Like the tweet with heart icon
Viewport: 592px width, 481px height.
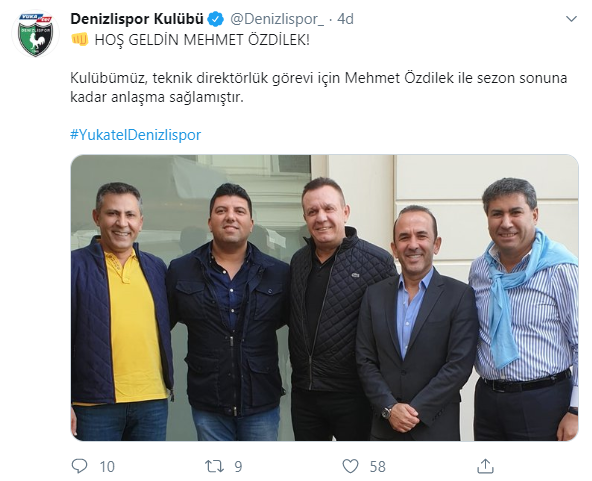click(x=350, y=466)
